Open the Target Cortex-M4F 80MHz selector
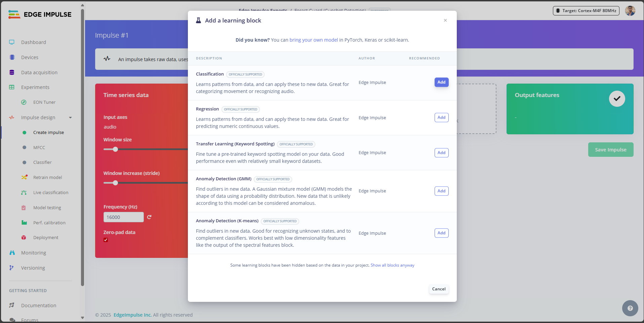 pyautogui.click(x=586, y=11)
